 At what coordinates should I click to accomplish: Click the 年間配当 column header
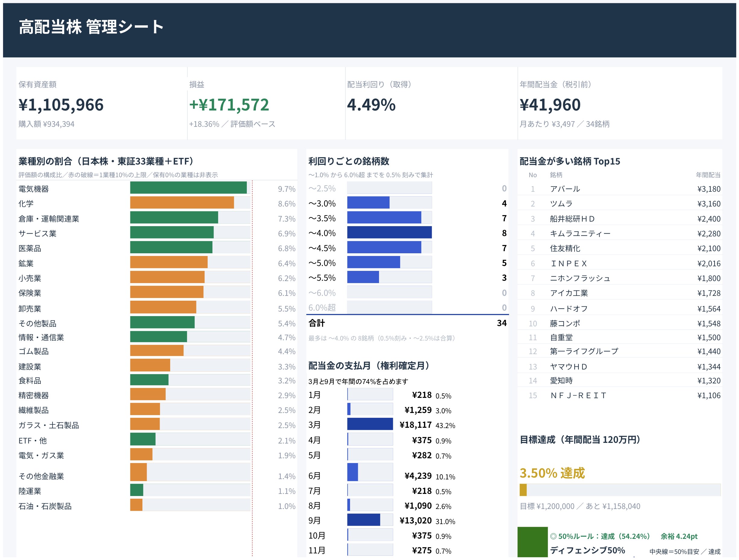coord(708,175)
